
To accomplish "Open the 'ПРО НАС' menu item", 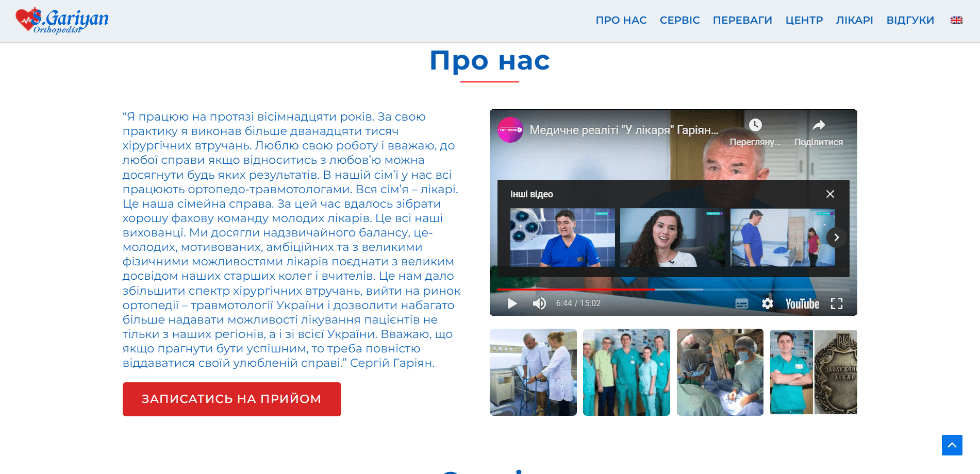I will point(621,21).
